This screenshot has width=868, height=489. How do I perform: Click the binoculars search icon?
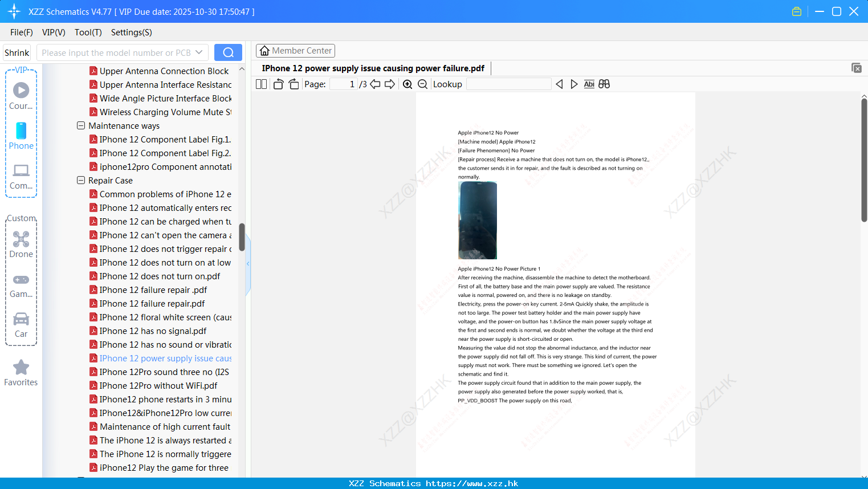604,84
